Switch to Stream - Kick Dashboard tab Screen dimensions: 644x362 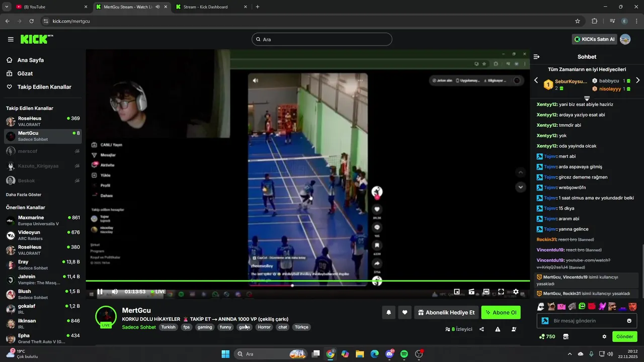211,7
